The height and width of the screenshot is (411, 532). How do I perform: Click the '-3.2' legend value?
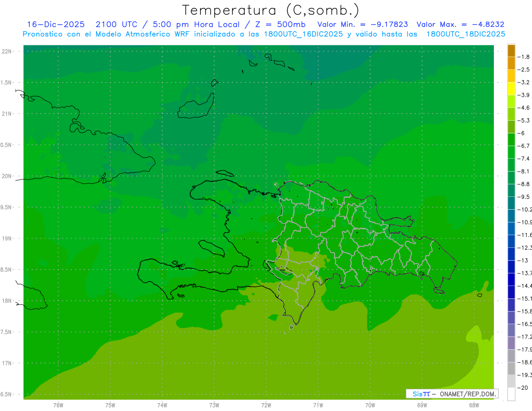click(x=524, y=82)
